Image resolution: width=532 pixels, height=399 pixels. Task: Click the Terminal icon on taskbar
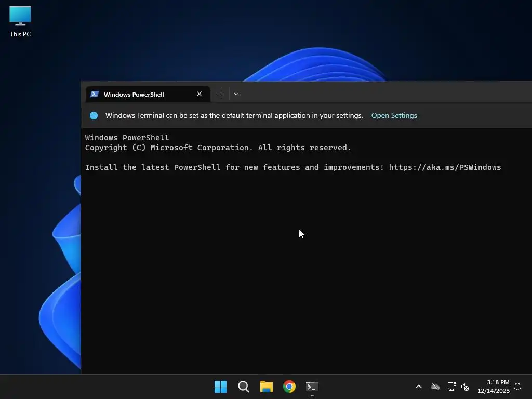(312, 387)
